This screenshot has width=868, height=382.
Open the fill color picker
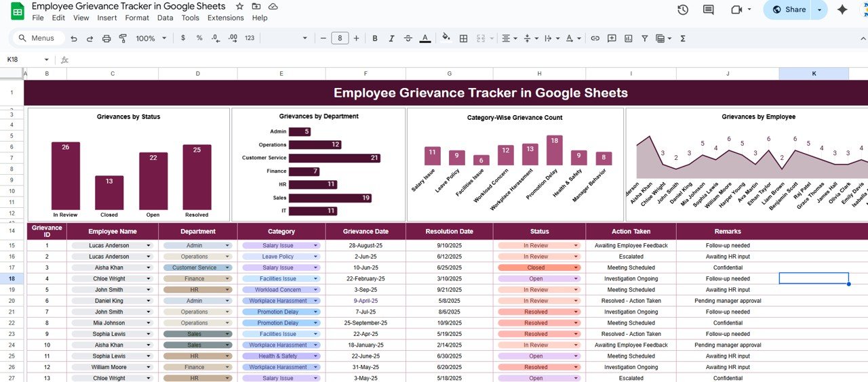pyautogui.click(x=446, y=39)
